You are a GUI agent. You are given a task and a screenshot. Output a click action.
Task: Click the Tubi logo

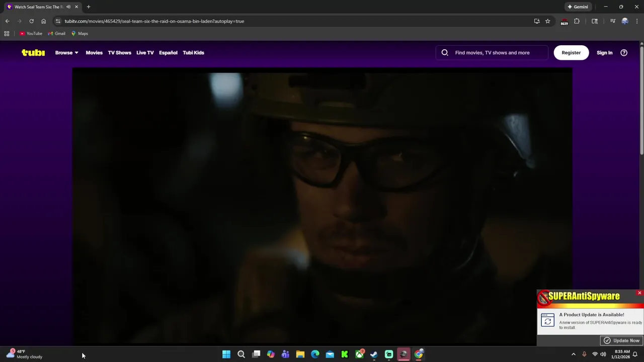33,52
